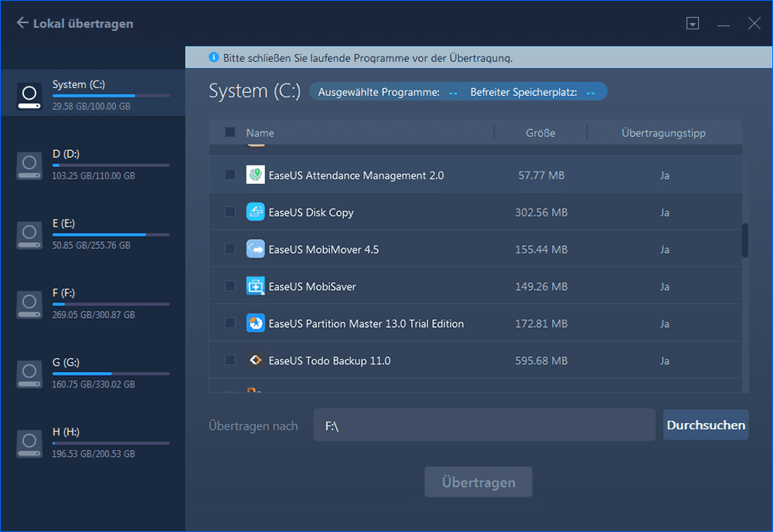Click the 595.68 MB size value
Image resolution: width=773 pixels, height=532 pixels.
click(x=541, y=360)
